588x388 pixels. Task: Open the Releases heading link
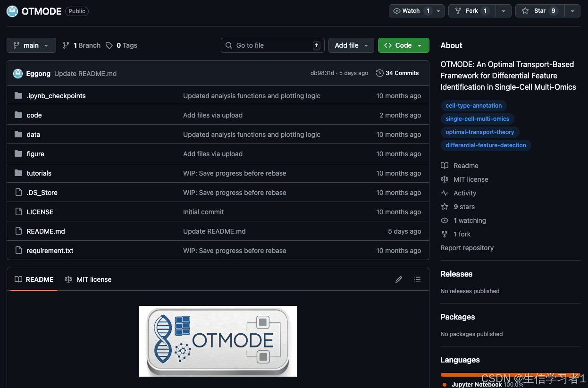(x=456, y=274)
